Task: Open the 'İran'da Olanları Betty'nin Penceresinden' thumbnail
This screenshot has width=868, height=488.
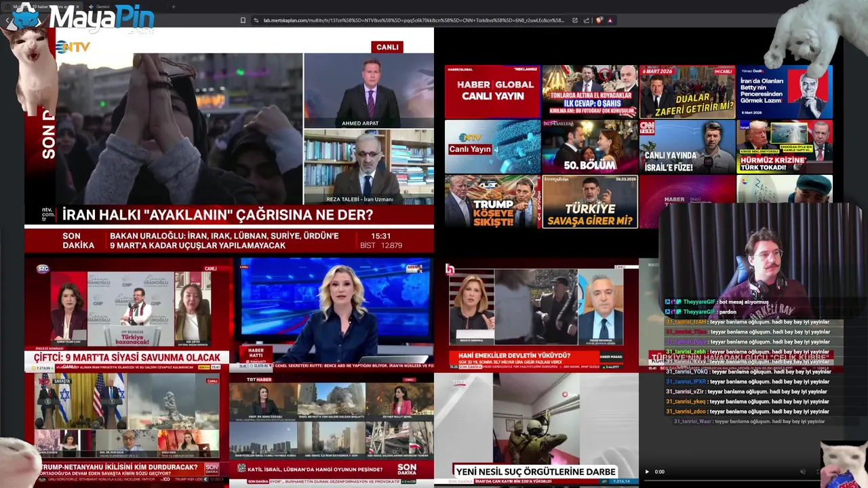Action: pos(785,91)
